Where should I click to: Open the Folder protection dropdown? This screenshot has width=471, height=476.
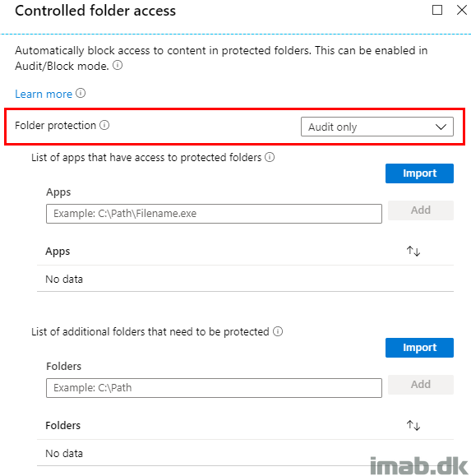(x=377, y=127)
